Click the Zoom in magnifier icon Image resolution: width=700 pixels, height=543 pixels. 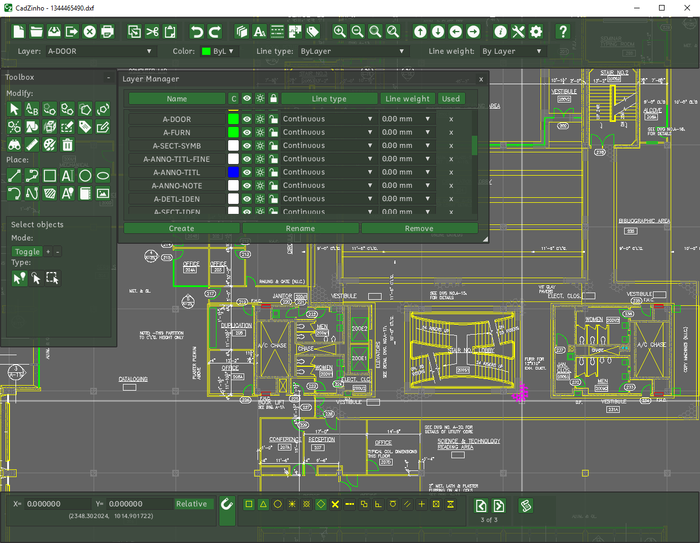coord(340,32)
